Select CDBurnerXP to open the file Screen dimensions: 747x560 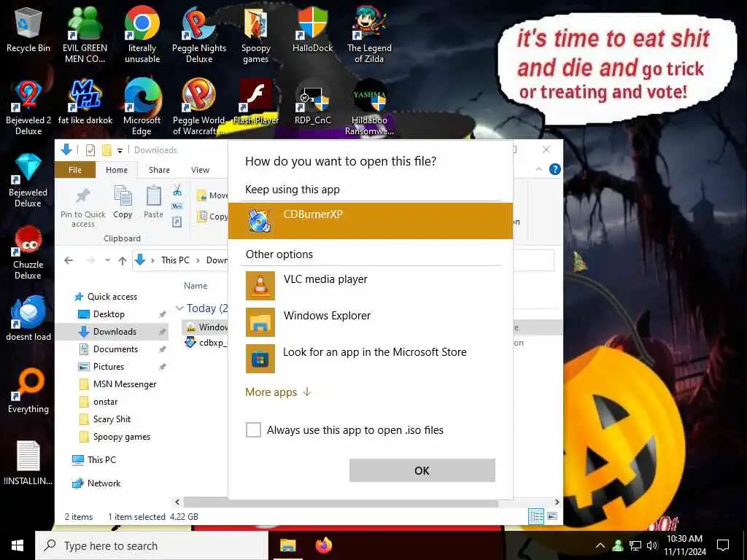[x=370, y=220]
